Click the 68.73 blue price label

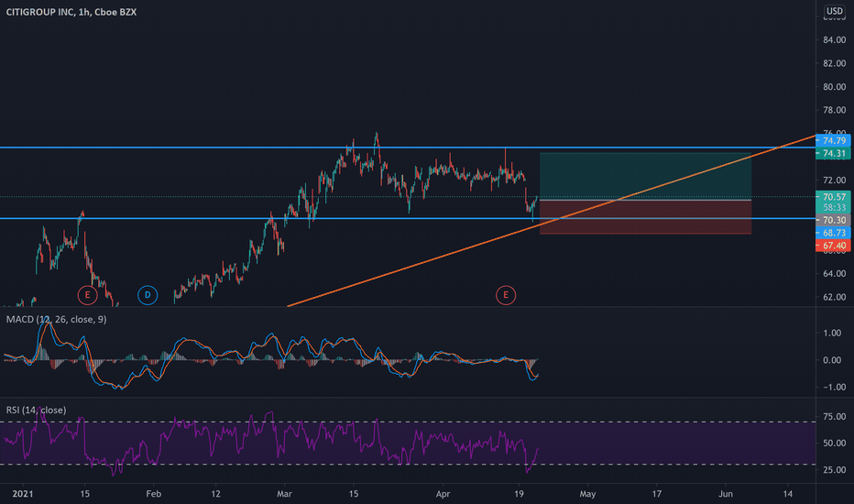pos(833,233)
